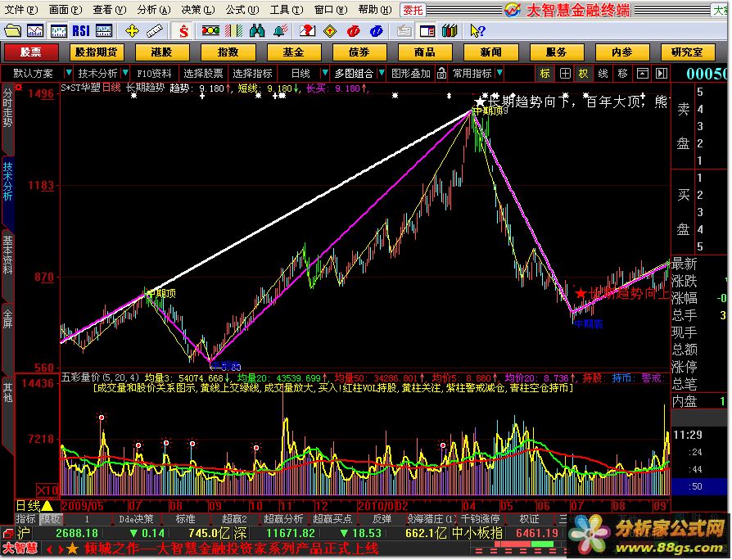Toggle the 权 rights-adjustment button
Viewport: 732px width, 560px height.
(x=584, y=73)
